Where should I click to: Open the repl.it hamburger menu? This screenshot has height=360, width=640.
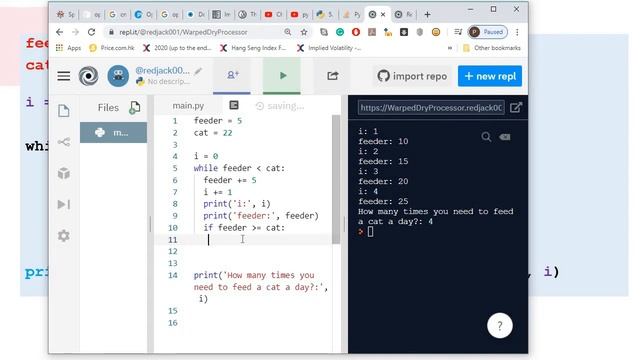coord(64,76)
